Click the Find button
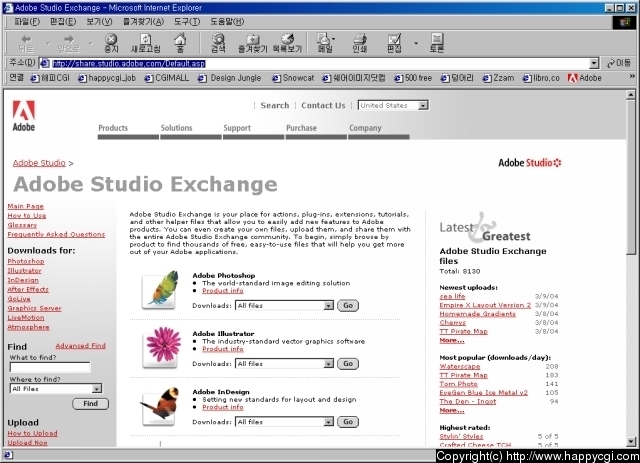 tap(91, 404)
